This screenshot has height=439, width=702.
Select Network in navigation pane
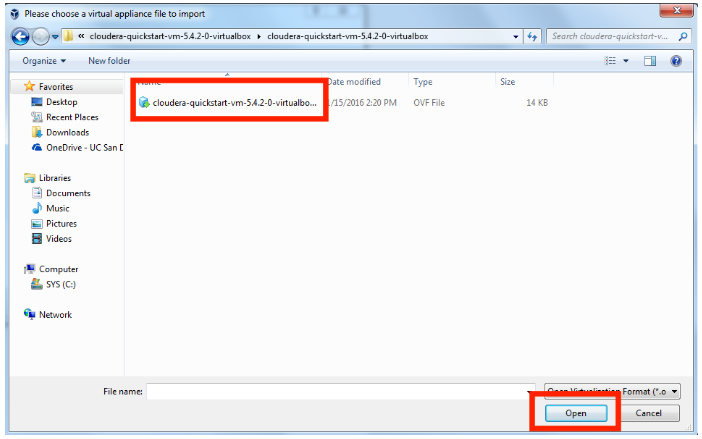56,315
